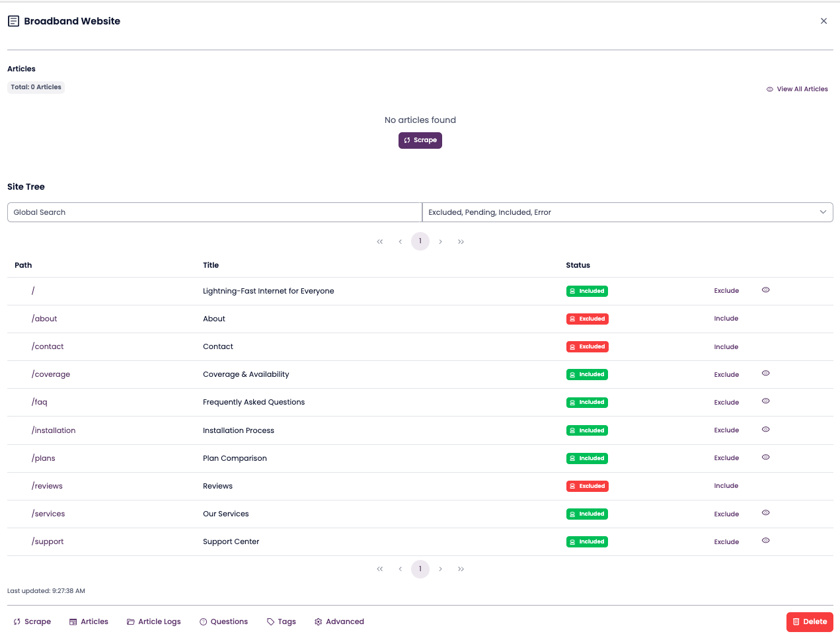Click the eye icon on Plan Comparison row
This screenshot has width=840, height=638.
[765, 458]
